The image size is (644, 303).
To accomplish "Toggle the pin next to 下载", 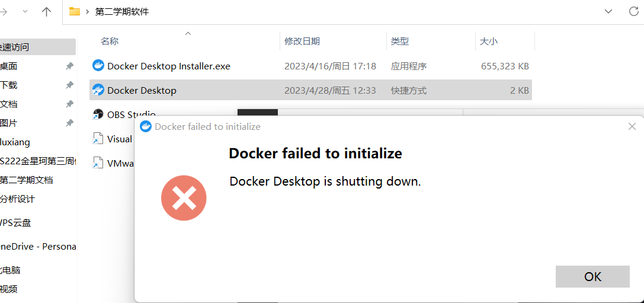I will pyautogui.click(x=69, y=85).
